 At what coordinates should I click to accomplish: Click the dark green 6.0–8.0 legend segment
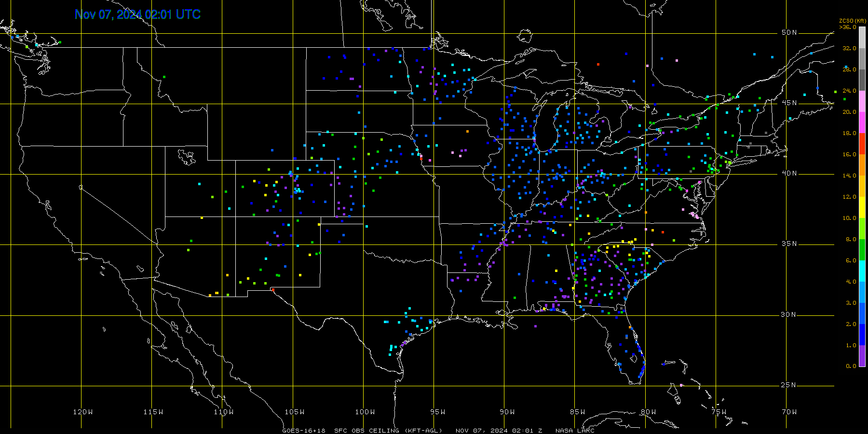pyautogui.click(x=862, y=250)
